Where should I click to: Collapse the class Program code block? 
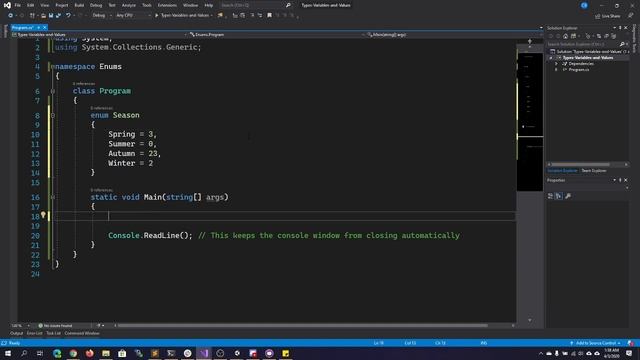pos(53,91)
